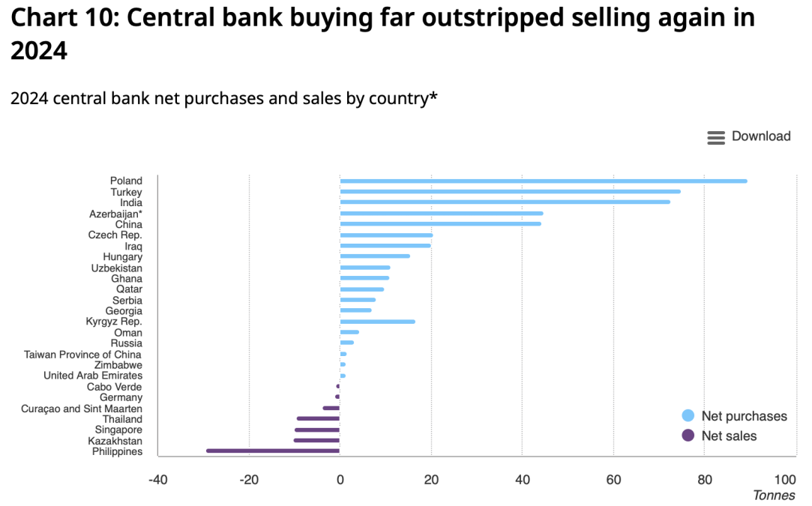Click the Czech Rep. country label
The width and height of the screenshot is (812, 506).
[x=115, y=235]
